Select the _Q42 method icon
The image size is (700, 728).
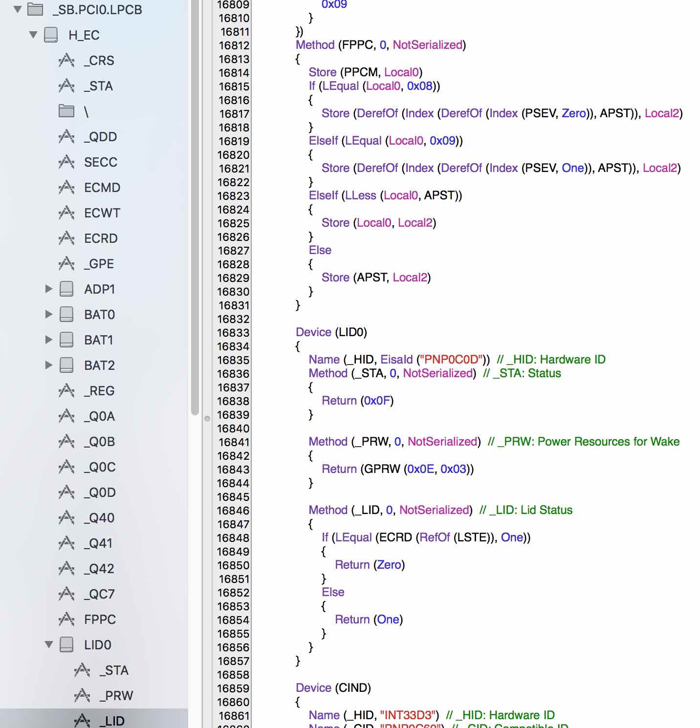66,569
